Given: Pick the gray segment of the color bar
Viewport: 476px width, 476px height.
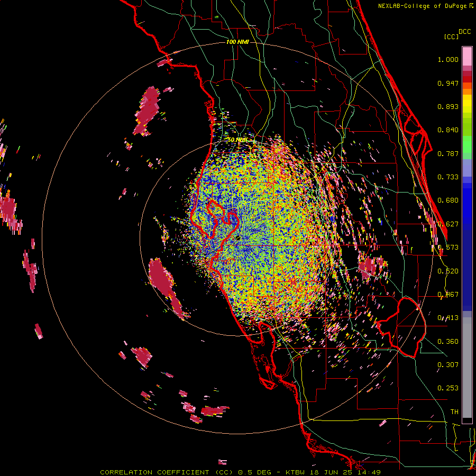Looking at the screenshot, I should pos(467,368).
